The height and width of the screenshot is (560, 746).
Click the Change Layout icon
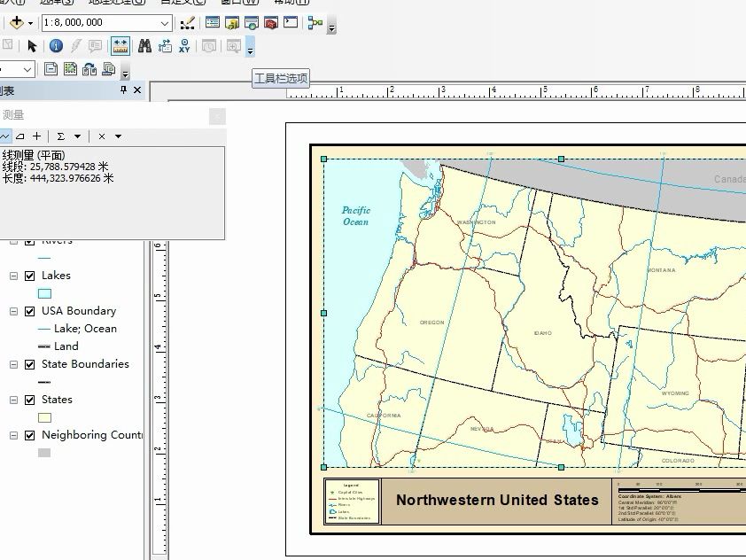click(x=89, y=69)
